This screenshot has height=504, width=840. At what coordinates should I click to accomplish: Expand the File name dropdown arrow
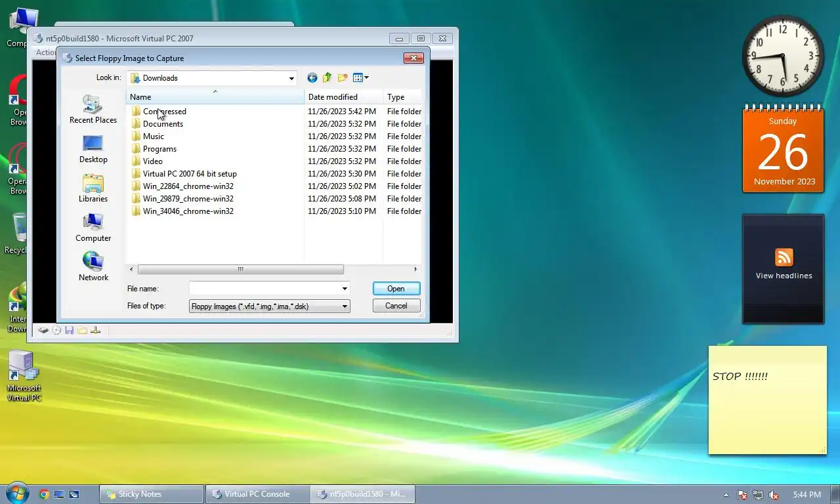point(345,289)
